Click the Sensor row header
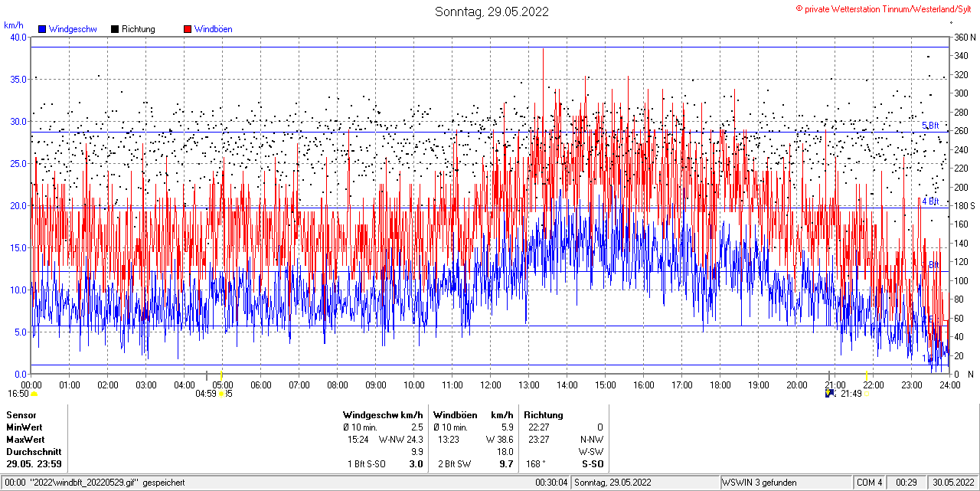Screen dimensions: 980x491 click(x=21, y=415)
